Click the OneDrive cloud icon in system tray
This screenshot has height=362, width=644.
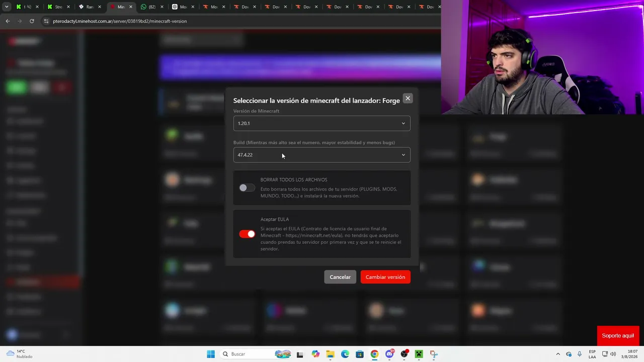pyautogui.click(x=569, y=354)
